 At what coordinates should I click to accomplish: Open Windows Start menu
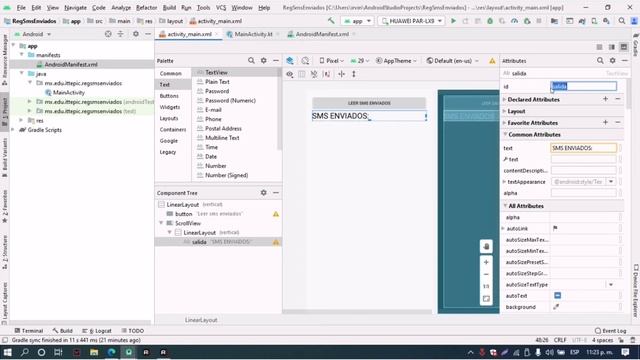point(7,352)
